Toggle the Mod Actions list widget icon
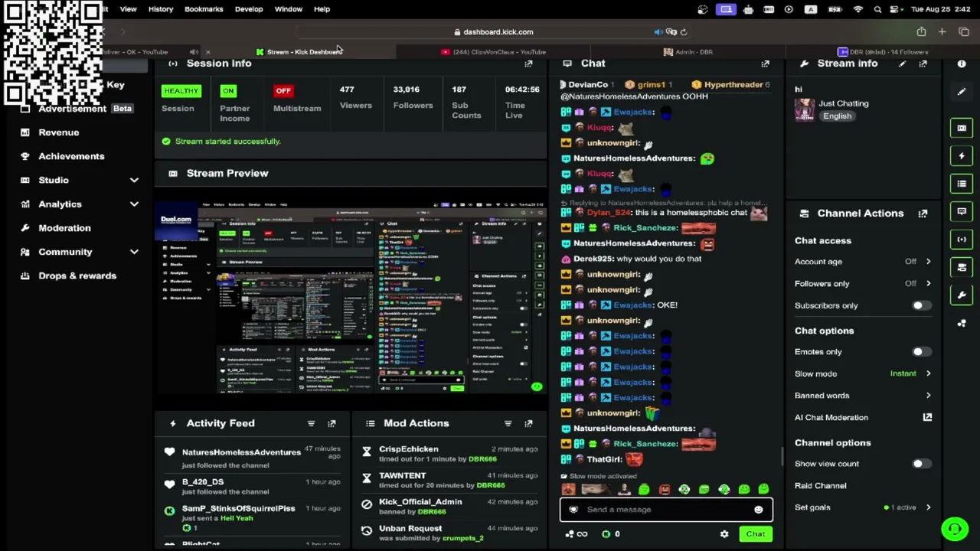The width and height of the screenshot is (980, 551). pos(962,184)
